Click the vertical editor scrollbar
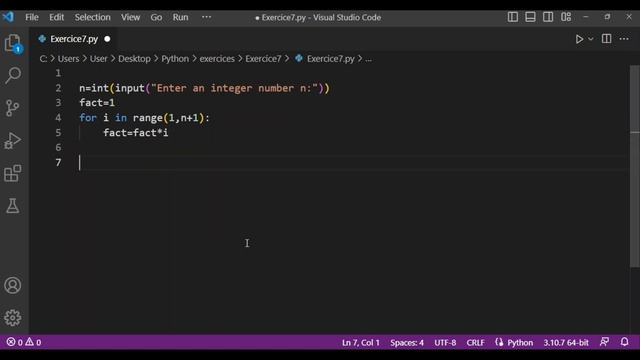Viewport: 640px width, 360px height. point(634,166)
